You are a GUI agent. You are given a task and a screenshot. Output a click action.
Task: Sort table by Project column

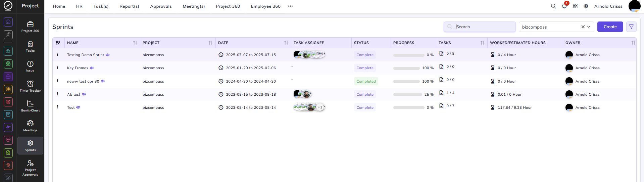click(x=210, y=43)
